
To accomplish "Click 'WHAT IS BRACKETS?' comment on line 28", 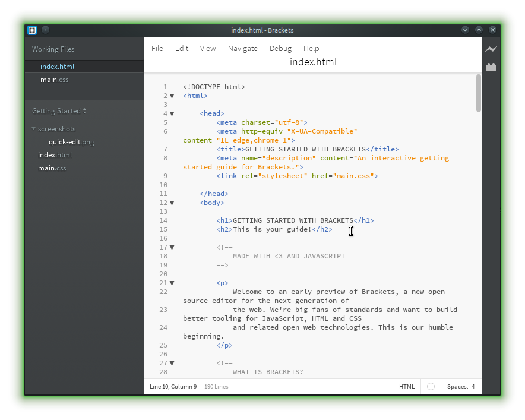I will point(268,372).
